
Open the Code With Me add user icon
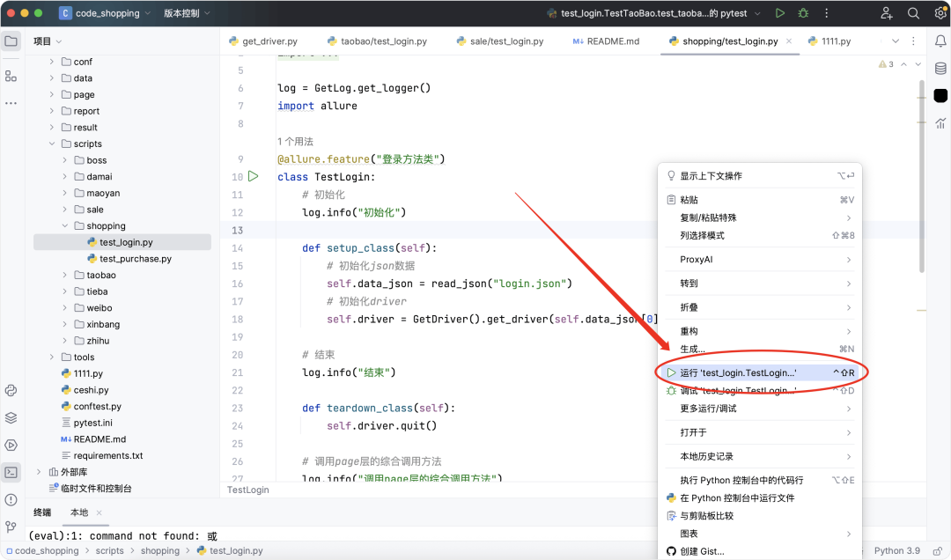(x=887, y=12)
